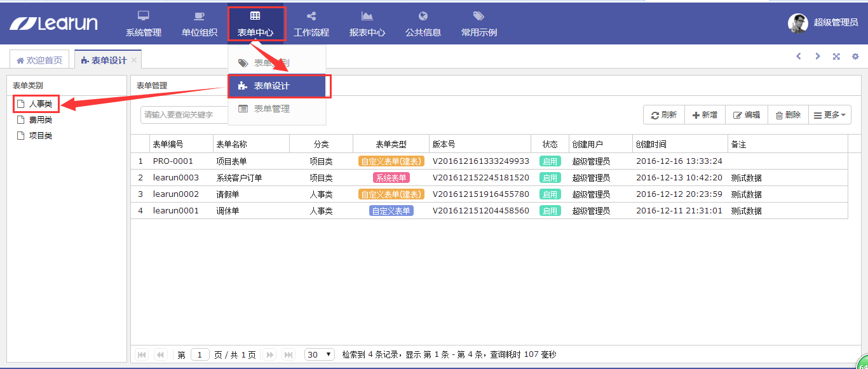Click version V201612161333249933
The height and width of the screenshot is (369, 868).
481,161
